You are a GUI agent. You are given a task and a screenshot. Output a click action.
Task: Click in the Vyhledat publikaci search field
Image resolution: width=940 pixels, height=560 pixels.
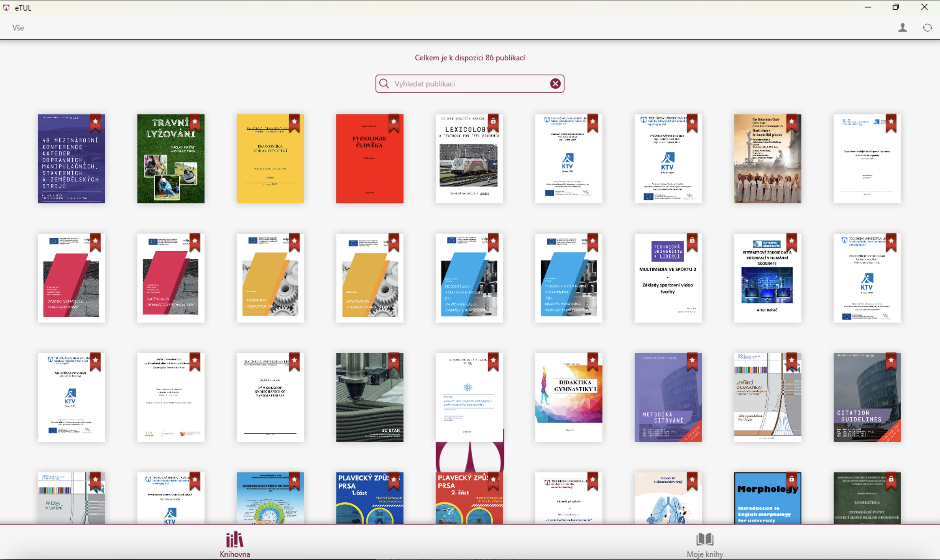coord(468,84)
